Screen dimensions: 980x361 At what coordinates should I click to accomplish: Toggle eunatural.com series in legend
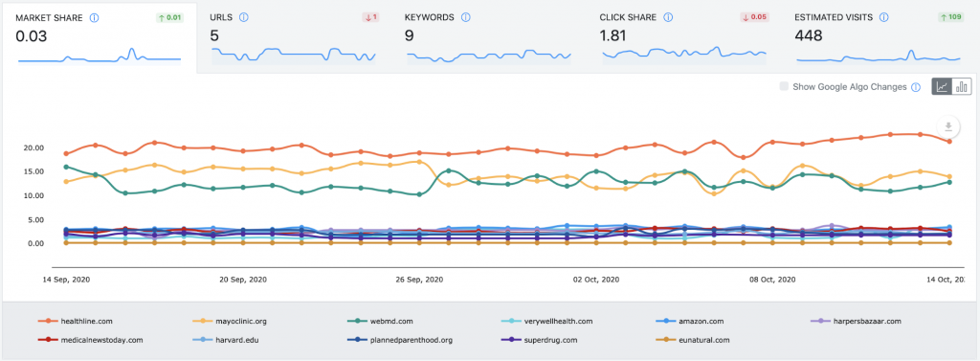point(692,340)
